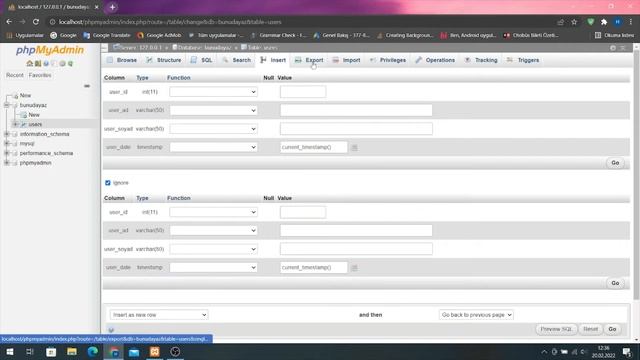
Task: Select the users table in tree
Action: click(35, 124)
